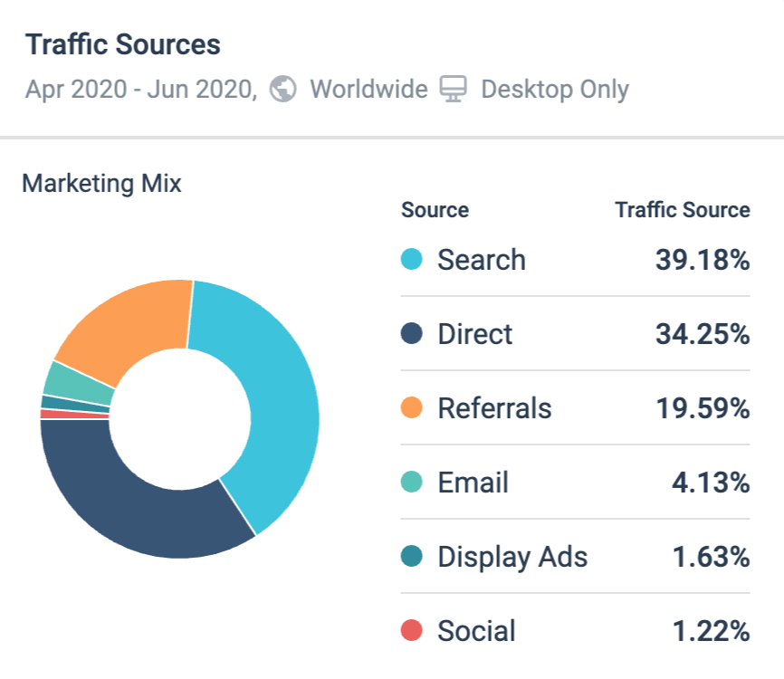This screenshot has width=784, height=679.
Task: Click the 19.59% value
Action: click(703, 408)
